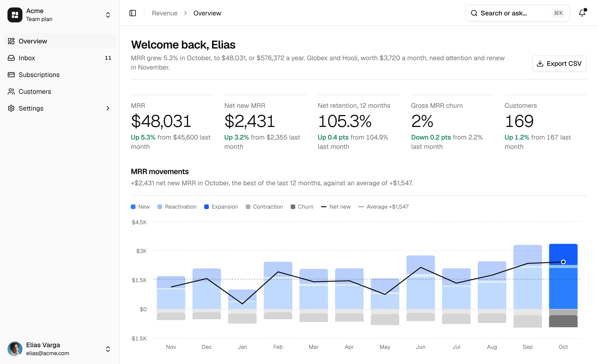
Task: Click the Inbox count badge 11
Action: pos(108,58)
